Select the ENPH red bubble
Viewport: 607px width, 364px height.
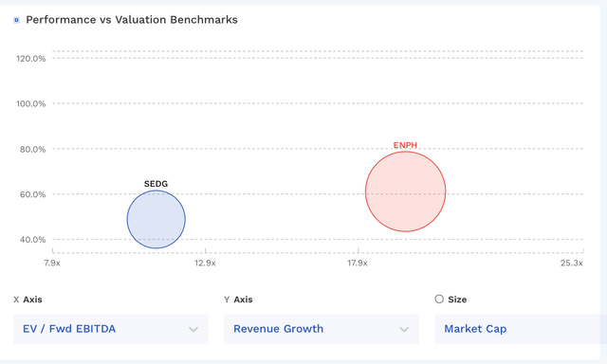click(x=405, y=191)
